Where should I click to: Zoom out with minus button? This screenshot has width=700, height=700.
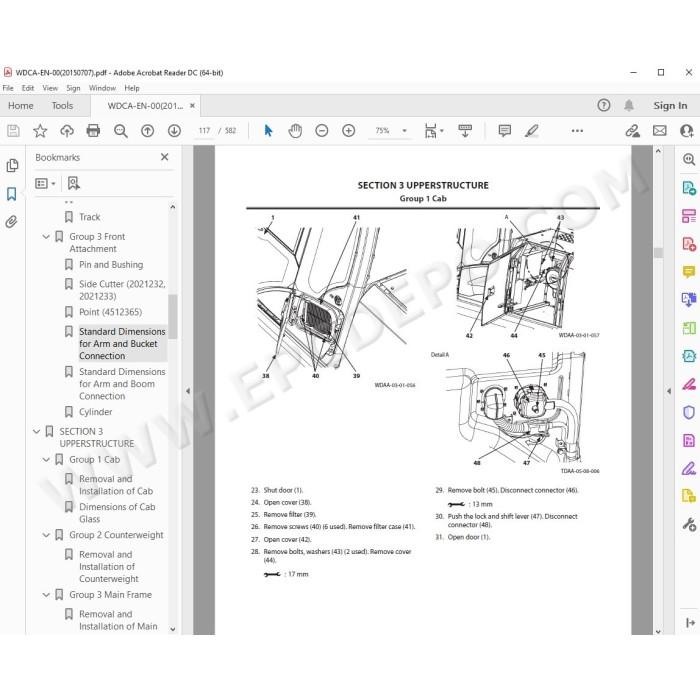pyautogui.click(x=321, y=131)
